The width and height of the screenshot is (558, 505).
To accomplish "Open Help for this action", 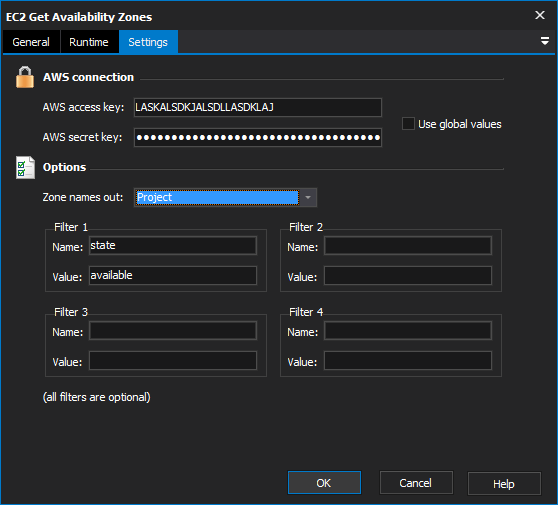I will [504, 484].
